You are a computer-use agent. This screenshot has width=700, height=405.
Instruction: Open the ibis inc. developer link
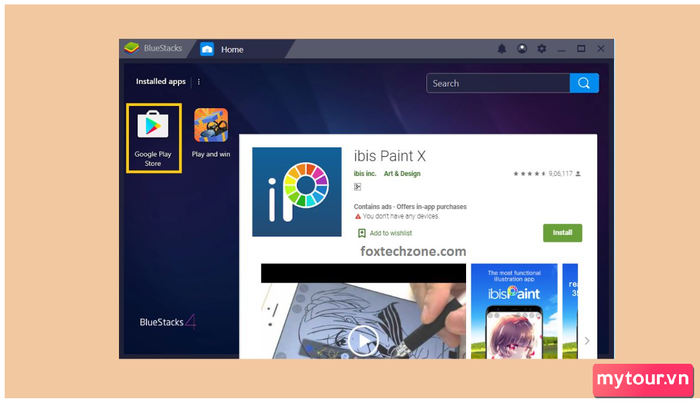(x=364, y=174)
